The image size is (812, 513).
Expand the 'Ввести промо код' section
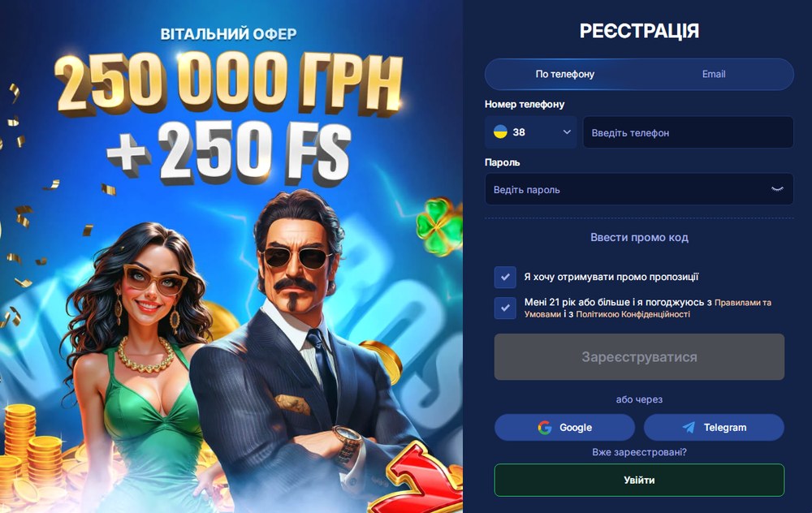click(x=639, y=238)
